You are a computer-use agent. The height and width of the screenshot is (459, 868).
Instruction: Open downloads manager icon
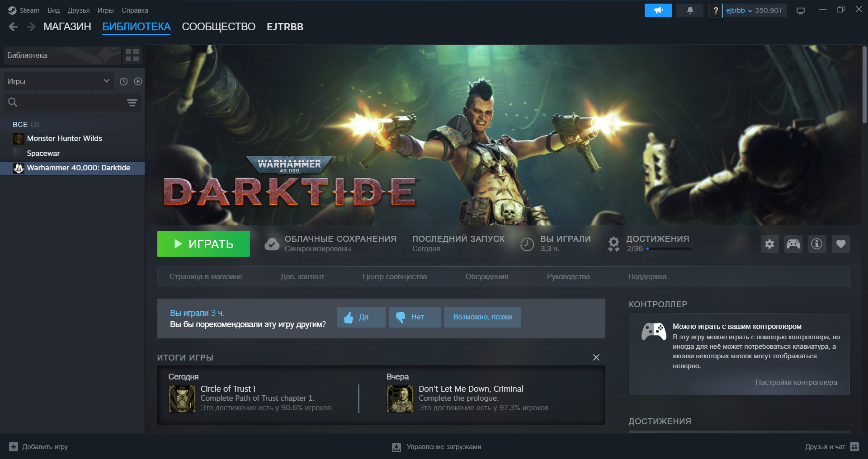click(396, 447)
